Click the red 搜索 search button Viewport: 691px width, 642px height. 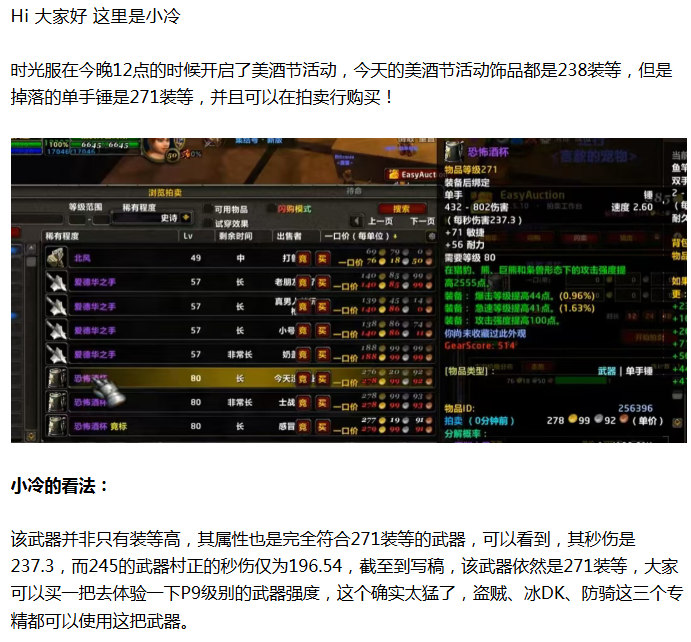(402, 208)
